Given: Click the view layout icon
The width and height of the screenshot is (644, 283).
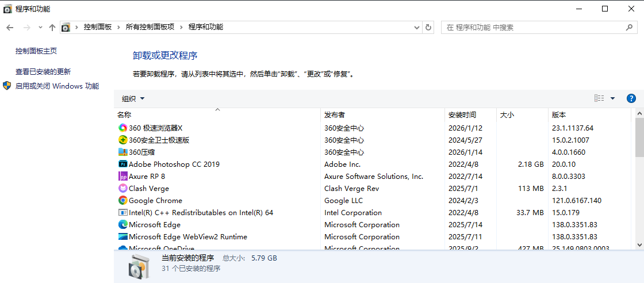Looking at the screenshot, I should click(599, 98).
